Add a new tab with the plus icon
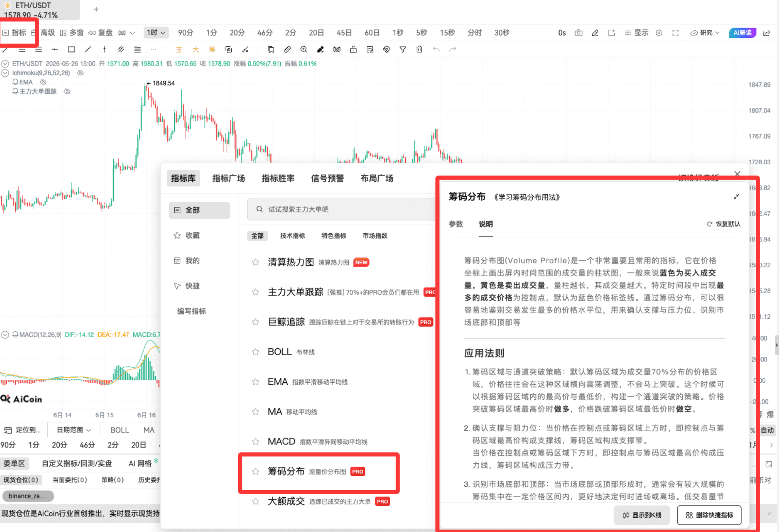The image size is (781, 532). [x=96, y=9]
